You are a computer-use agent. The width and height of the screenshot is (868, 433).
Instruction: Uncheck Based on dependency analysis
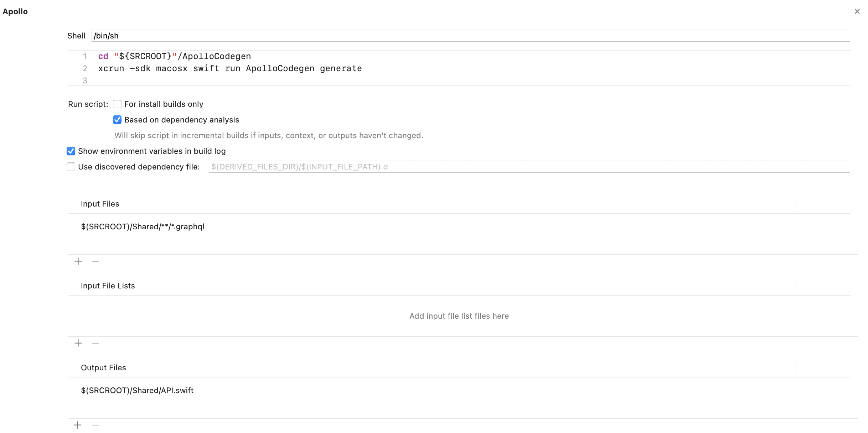click(117, 120)
